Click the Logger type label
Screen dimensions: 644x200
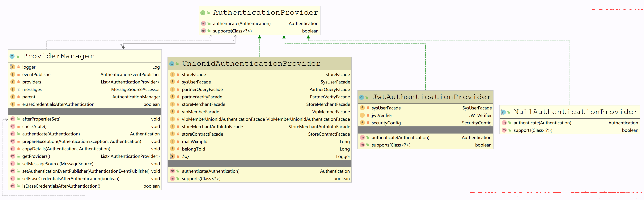click(343, 157)
